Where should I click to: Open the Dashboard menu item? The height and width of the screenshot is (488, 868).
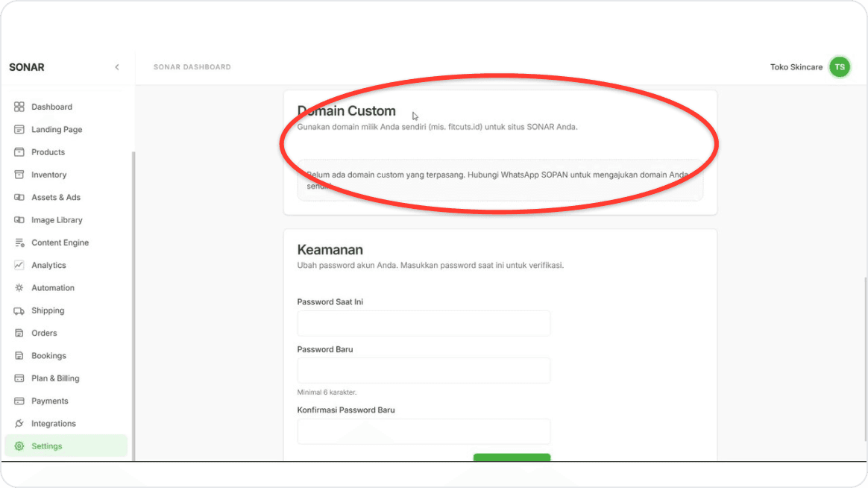click(x=66, y=107)
